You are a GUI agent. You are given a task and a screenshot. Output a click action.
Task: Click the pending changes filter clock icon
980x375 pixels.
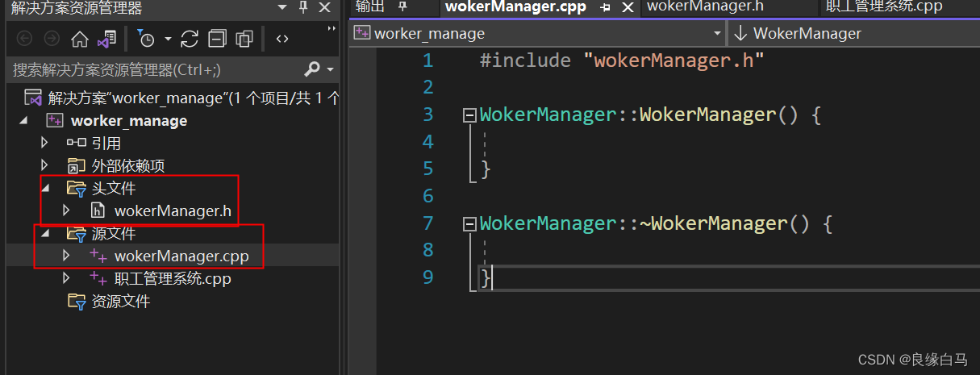146,38
